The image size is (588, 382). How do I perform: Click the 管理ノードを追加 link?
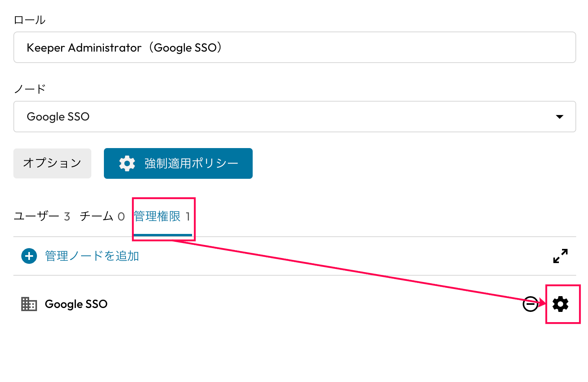(92, 256)
